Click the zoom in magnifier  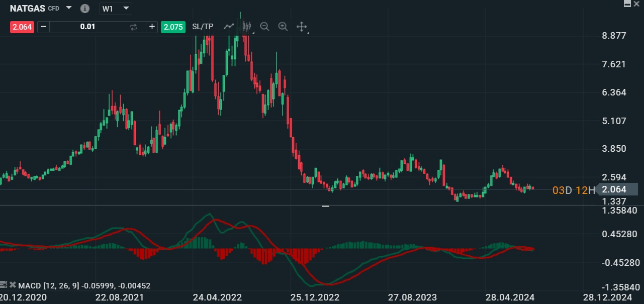pos(283,27)
